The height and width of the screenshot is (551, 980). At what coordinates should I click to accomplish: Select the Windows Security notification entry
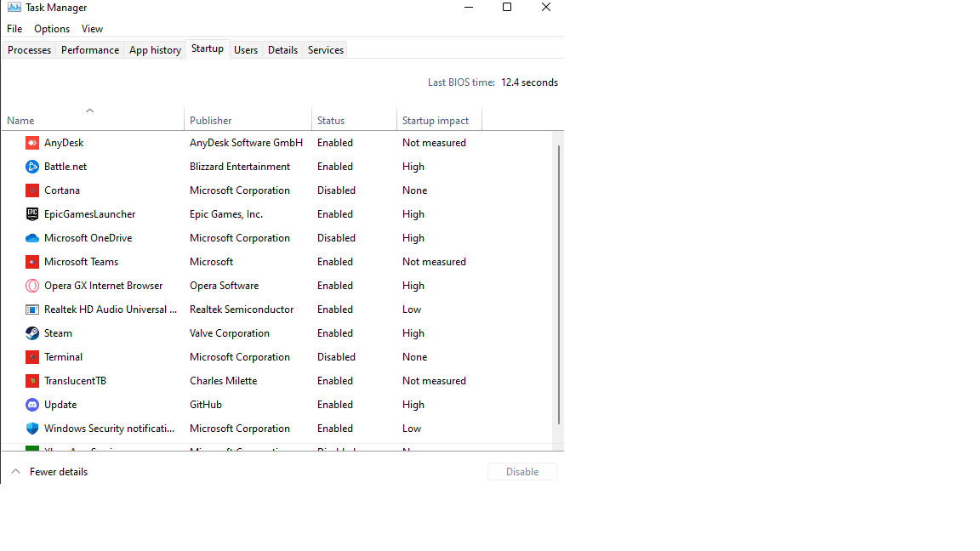coord(277,429)
